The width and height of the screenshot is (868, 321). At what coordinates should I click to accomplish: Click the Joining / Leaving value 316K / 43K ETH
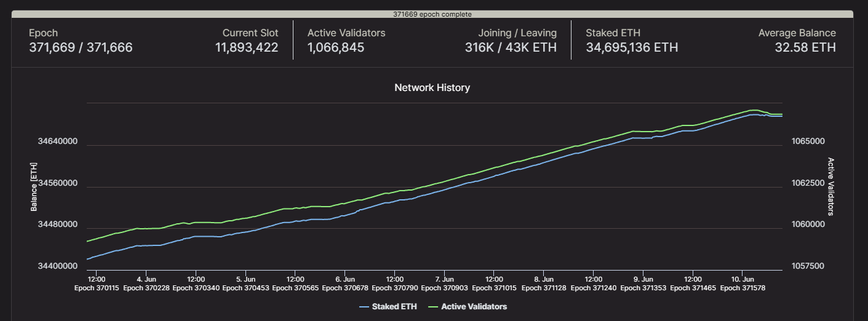511,47
